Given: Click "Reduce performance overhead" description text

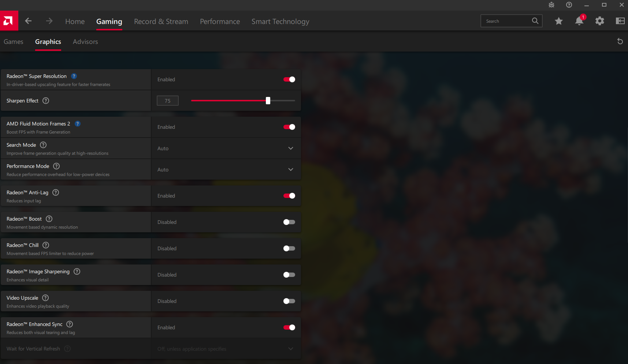Looking at the screenshot, I should (58, 175).
